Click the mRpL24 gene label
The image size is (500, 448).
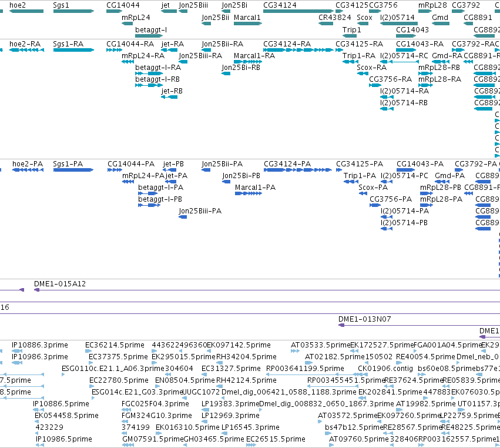click(136, 17)
